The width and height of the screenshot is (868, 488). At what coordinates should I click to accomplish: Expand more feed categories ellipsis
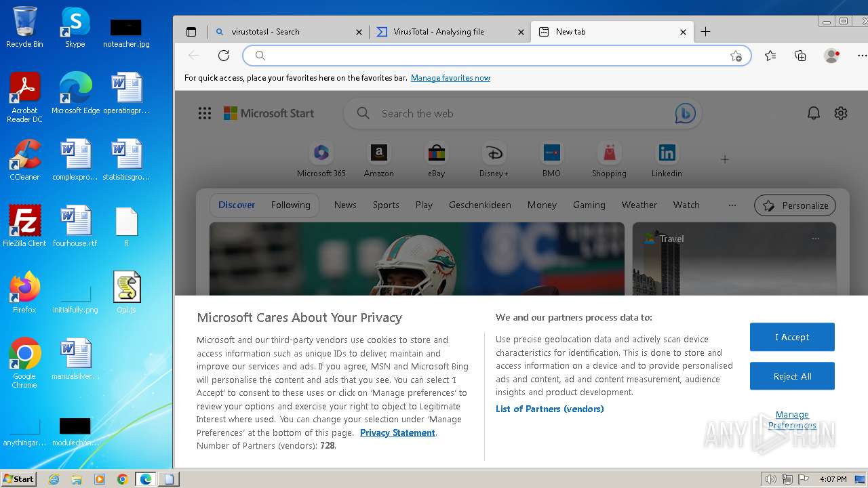[732, 205]
